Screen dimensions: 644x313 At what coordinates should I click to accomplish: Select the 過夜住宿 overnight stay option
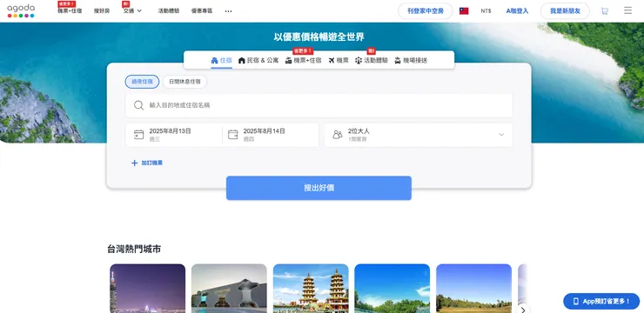point(142,82)
